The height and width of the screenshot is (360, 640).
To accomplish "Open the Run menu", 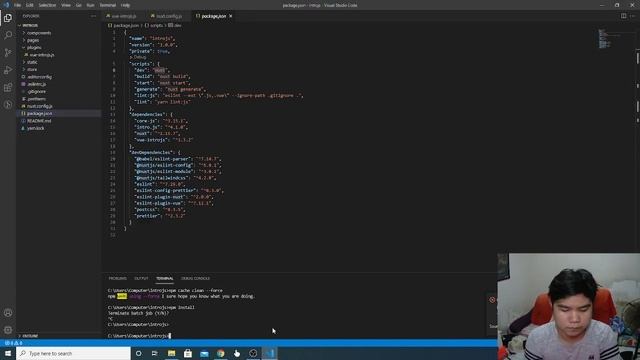I will point(90,5).
